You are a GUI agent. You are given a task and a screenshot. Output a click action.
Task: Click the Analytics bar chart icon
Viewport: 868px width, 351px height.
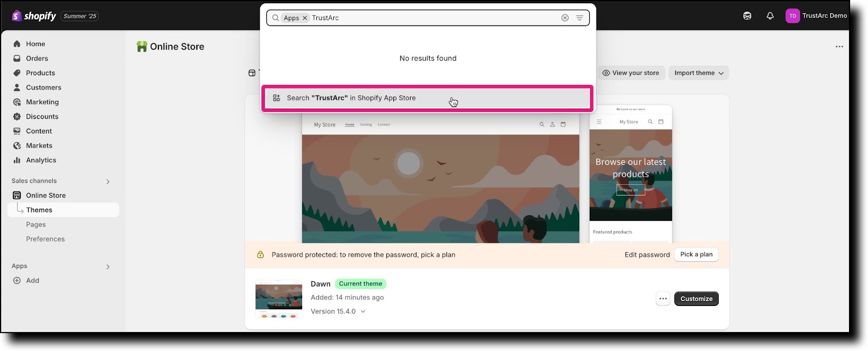[17, 161]
